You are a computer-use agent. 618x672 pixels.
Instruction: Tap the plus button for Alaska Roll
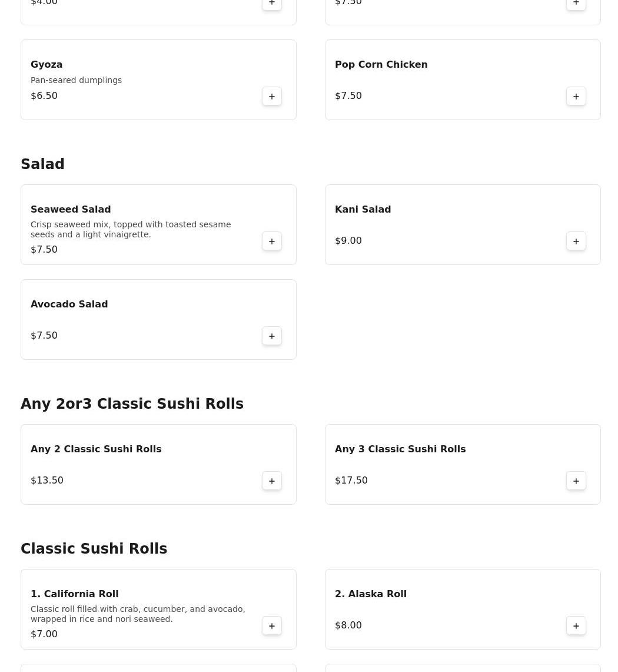point(576,625)
